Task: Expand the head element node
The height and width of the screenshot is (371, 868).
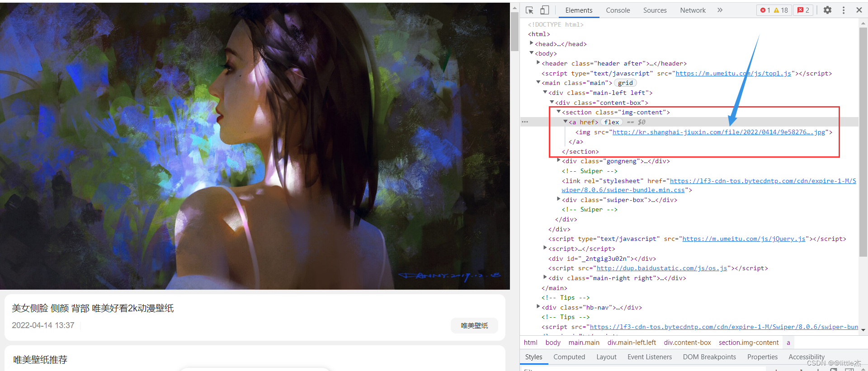Action: pos(532,43)
